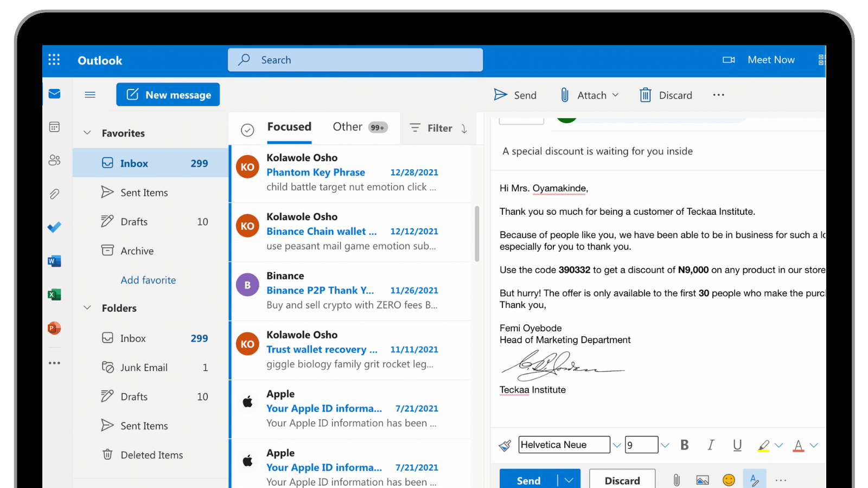Launch the Word app icon
This screenshot has height=488, width=868.
[x=54, y=261]
